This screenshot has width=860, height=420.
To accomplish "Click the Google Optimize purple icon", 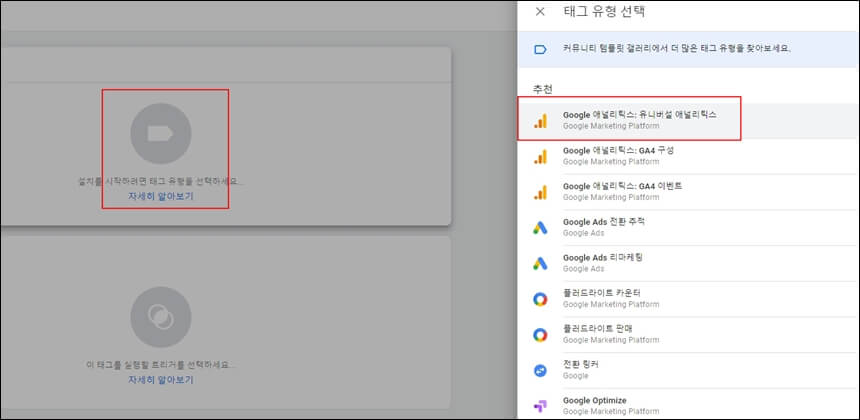I will pyautogui.click(x=540, y=406).
